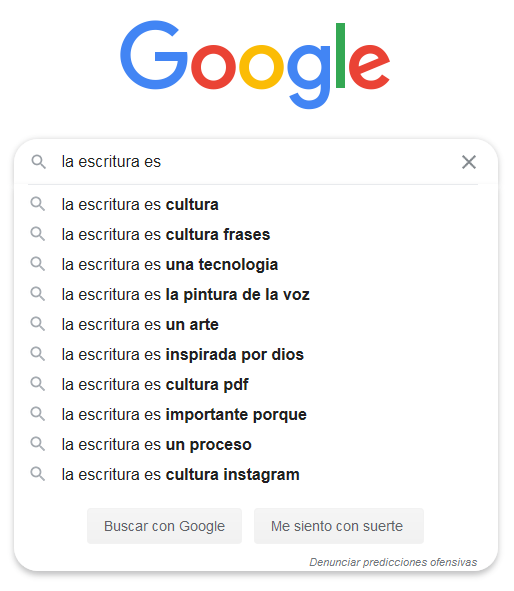Select the suggestion 'la escritura es un proceso'
This screenshot has height=591, width=514.
point(256,444)
